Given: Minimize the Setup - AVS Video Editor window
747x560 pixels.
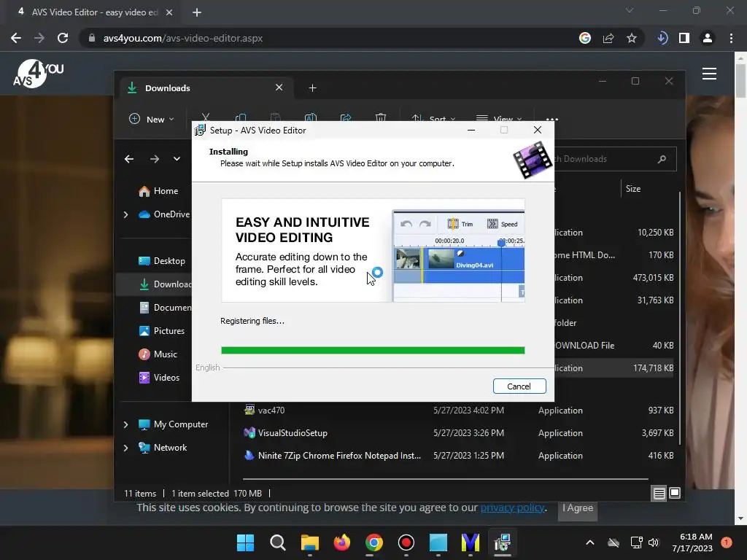Looking at the screenshot, I should pyautogui.click(x=471, y=130).
